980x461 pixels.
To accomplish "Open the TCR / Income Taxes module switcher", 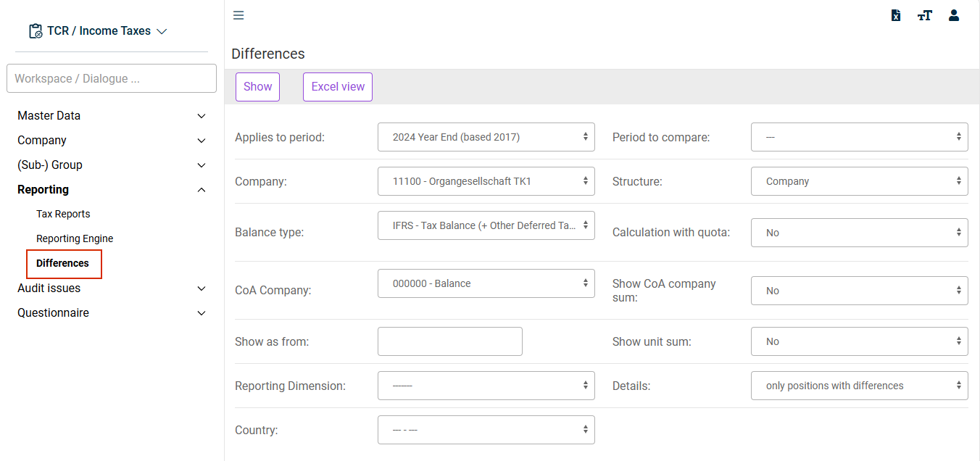I will pyautogui.click(x=98, y=31).
